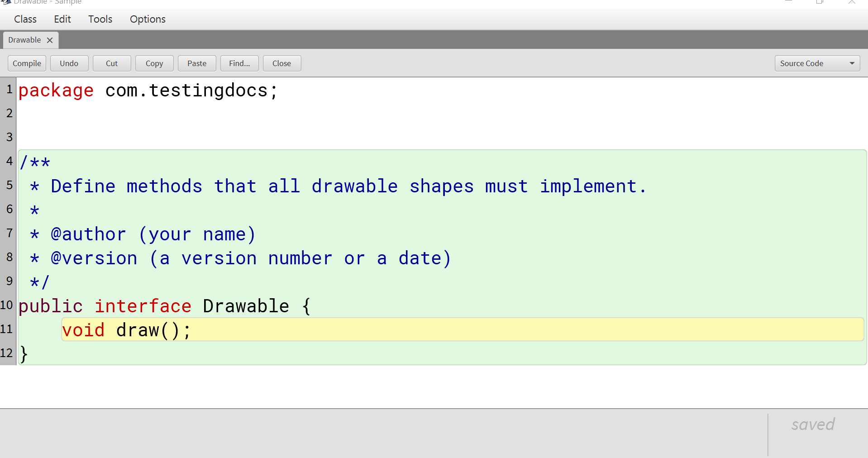Open the Find dialog
868x458 pixels.
(239, 63)
